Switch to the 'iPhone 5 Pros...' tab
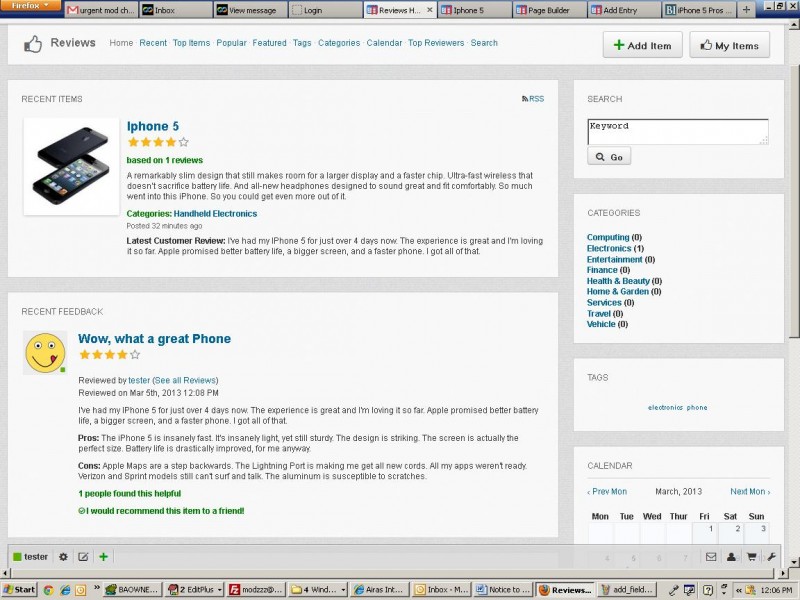This screenshot has width=800, height=600. point(699,10)
